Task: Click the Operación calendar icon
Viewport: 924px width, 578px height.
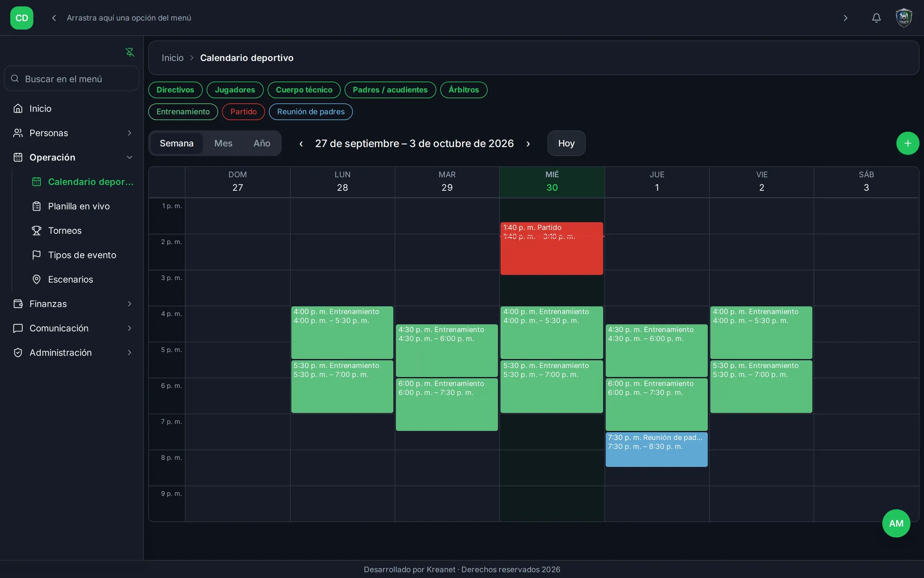Action: pyautogui.click(x=18, y=157)
